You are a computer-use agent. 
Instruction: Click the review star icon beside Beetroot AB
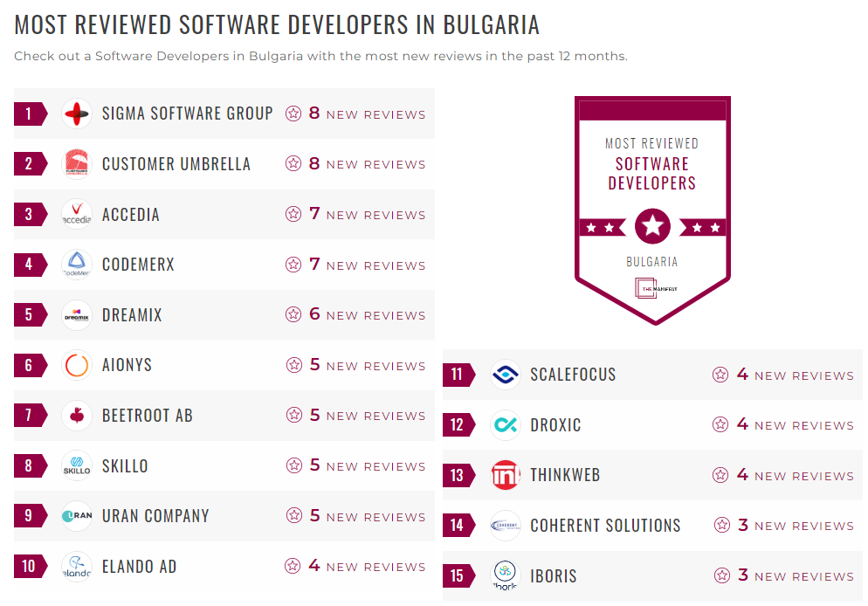pyautogui.click(x=294, y=415)
